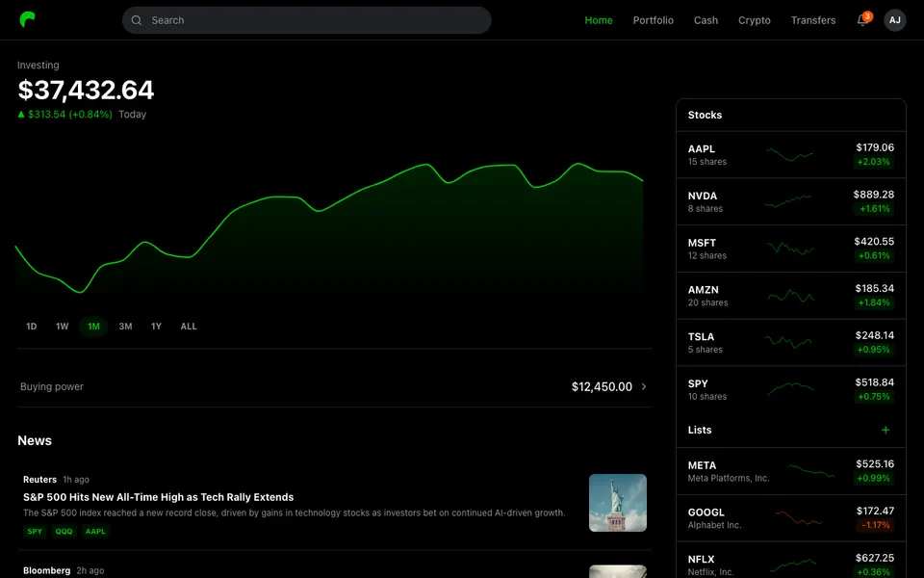The height and width of the screenshot is (578, 924).
Task: Open the AMZN ticker name
Action: click(x=703, y=290)
